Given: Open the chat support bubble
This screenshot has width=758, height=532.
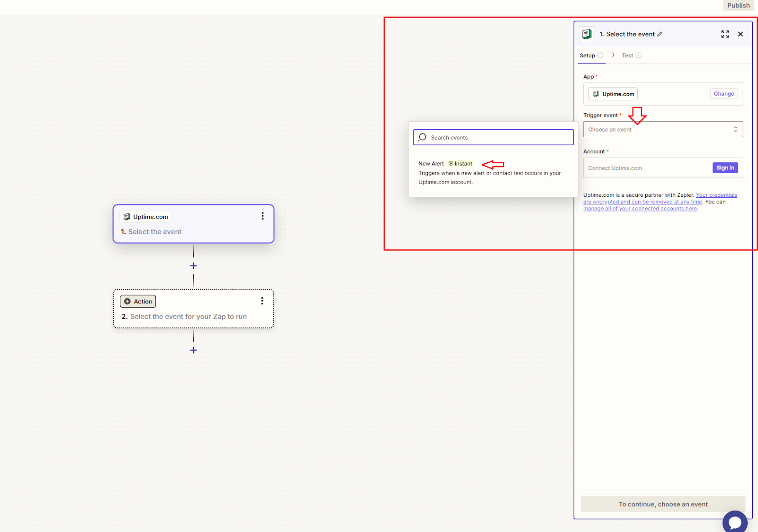Looking at the screenshot, I should [735, 522].
